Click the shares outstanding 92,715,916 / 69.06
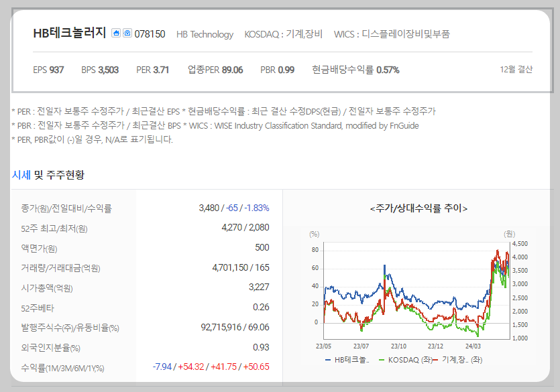This screenshot has width=560, height=392. pyautogui.click(x=235, y=327)
